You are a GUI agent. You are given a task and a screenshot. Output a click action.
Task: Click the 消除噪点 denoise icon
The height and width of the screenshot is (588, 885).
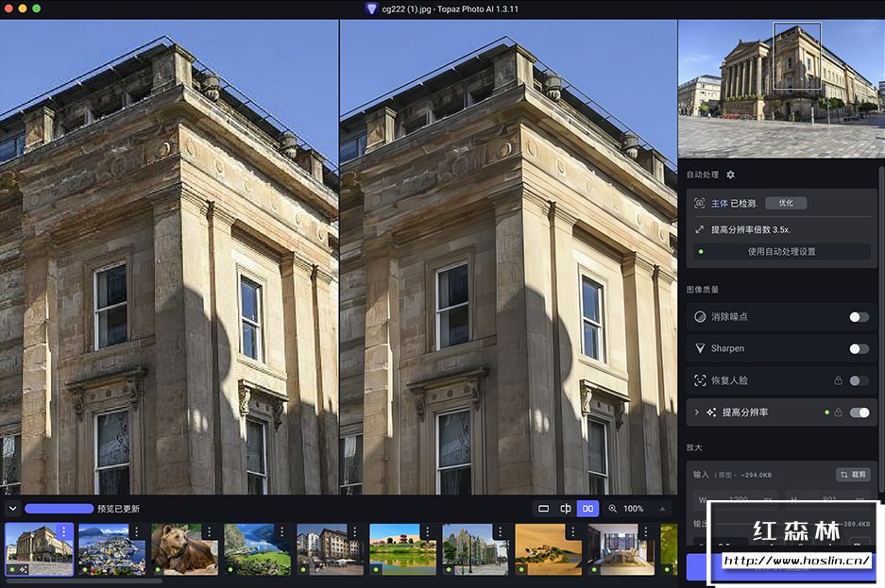coord(700,316)
